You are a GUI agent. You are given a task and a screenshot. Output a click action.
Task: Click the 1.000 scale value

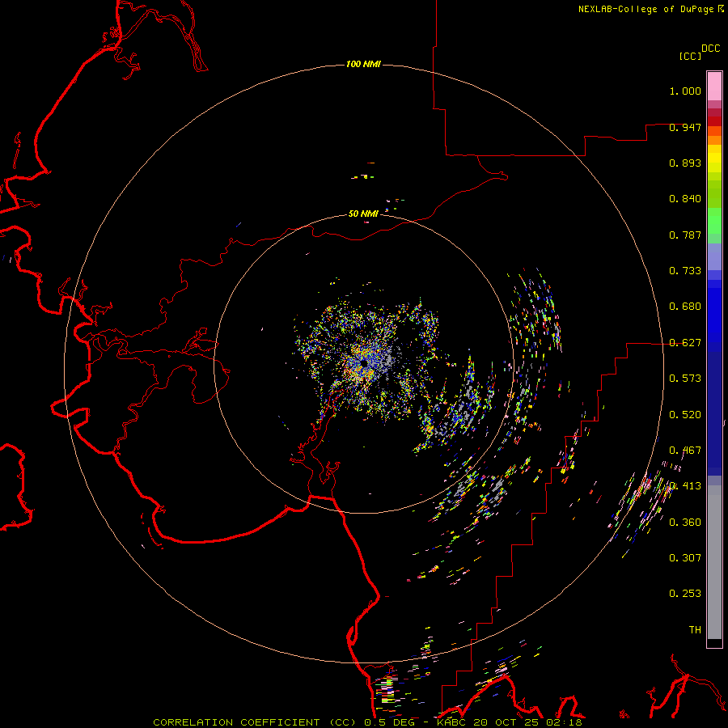click(x=685, y=91)
